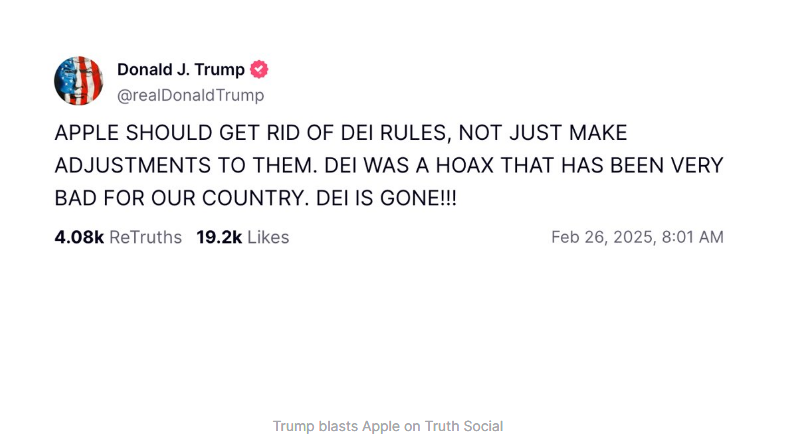Viewport: 789px width, 445px height.
Task: Click the Likes label
Action: click(x=268, y=237)
